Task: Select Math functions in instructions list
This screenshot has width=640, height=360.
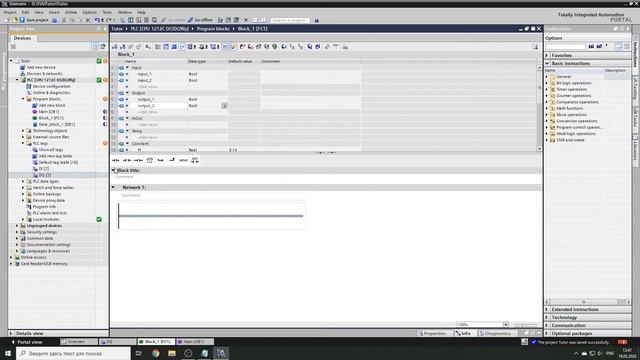Action: 570,108
